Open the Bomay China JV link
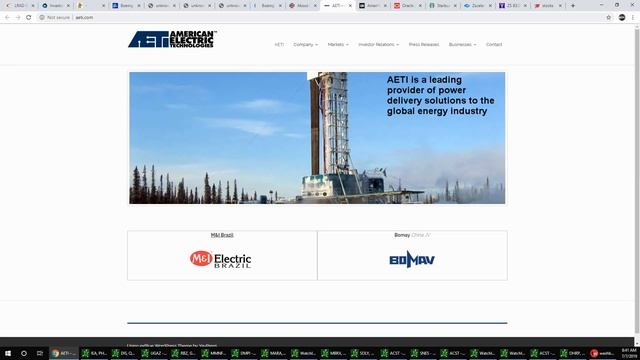The width and height of the screenshot is (640, 360). [x=412, y=235]
